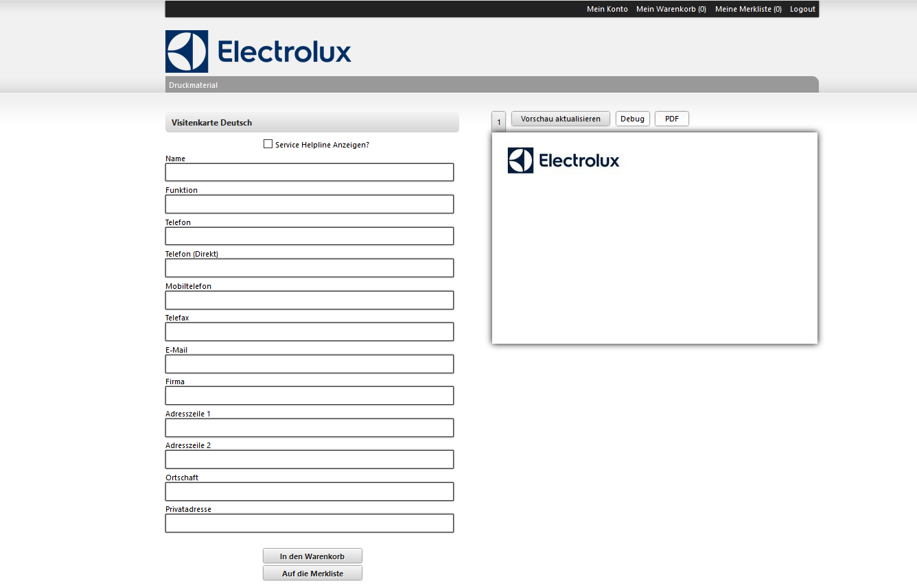Click the PDF button

[672, 119]
